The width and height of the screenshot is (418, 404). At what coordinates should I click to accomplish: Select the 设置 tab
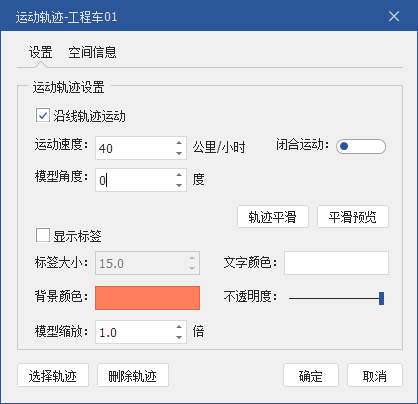point(41,52)
